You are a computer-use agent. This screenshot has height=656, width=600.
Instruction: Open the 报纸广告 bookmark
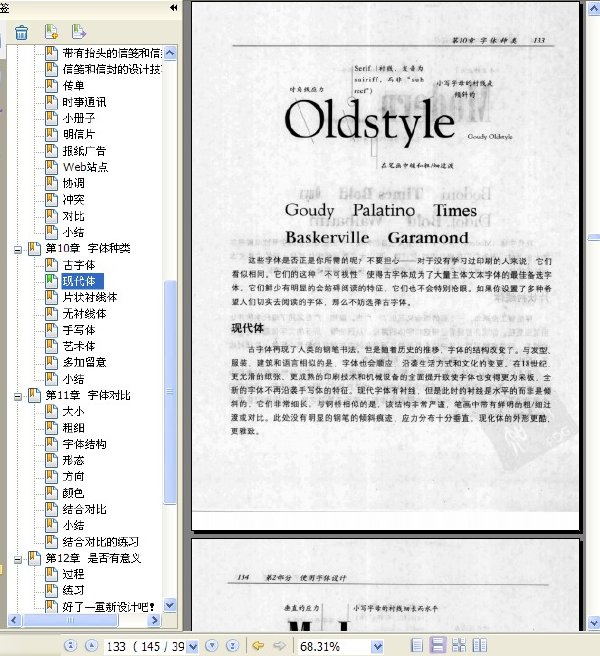pos(85,151)
